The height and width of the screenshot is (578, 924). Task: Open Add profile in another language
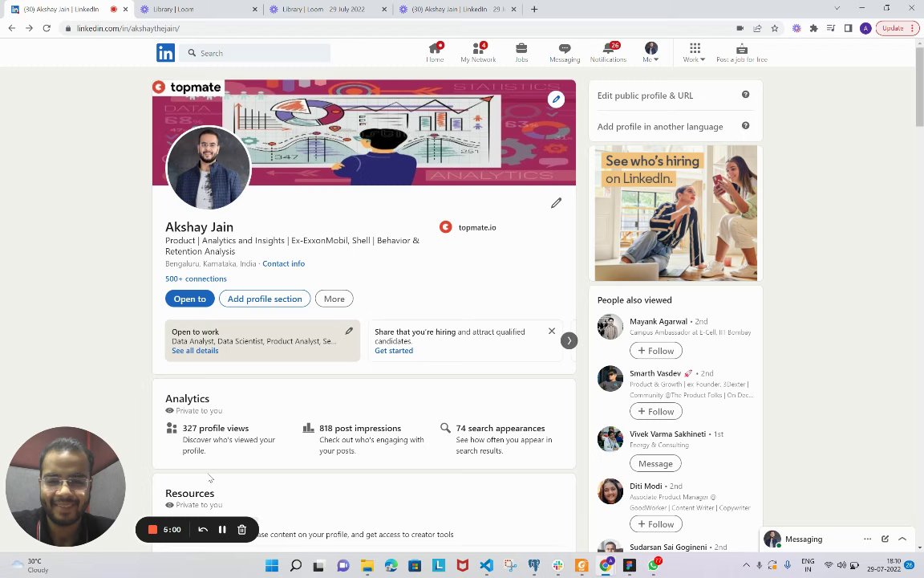coord(660,126)
